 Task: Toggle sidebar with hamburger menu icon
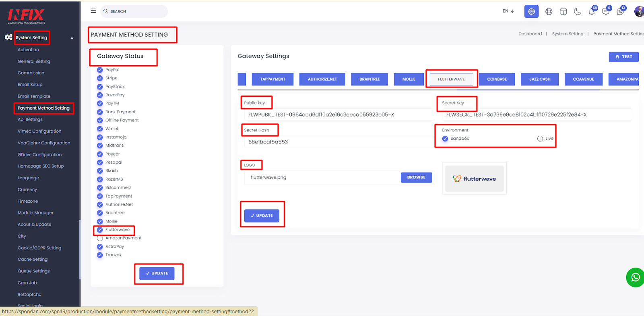93,11
